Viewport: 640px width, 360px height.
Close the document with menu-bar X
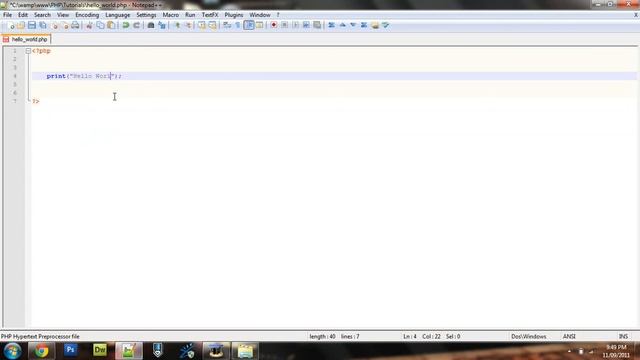coord(636,15)
